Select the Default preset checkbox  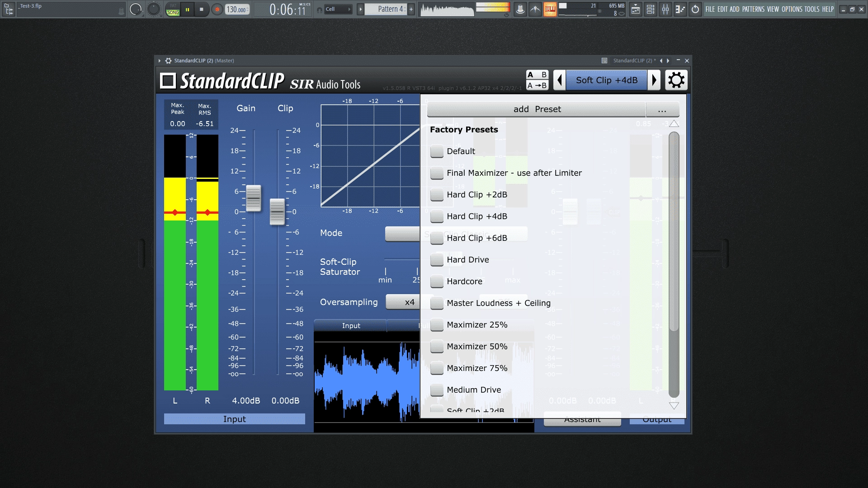click(437, 151)
